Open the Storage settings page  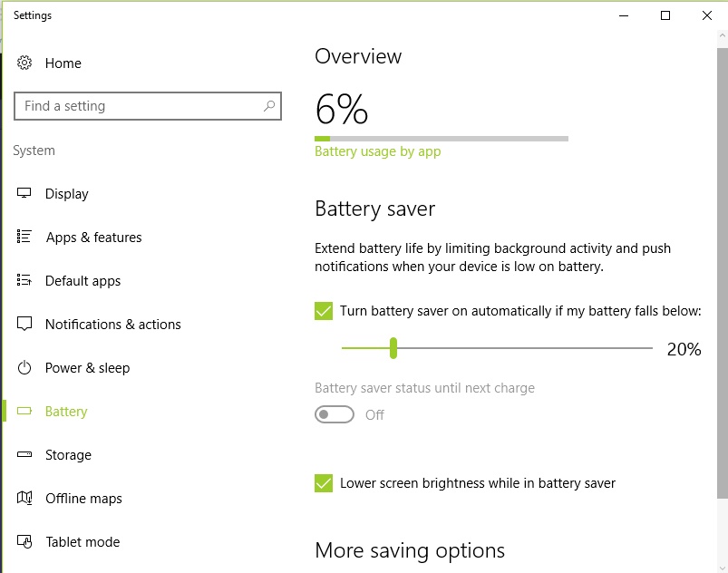[x=68, y=455]
